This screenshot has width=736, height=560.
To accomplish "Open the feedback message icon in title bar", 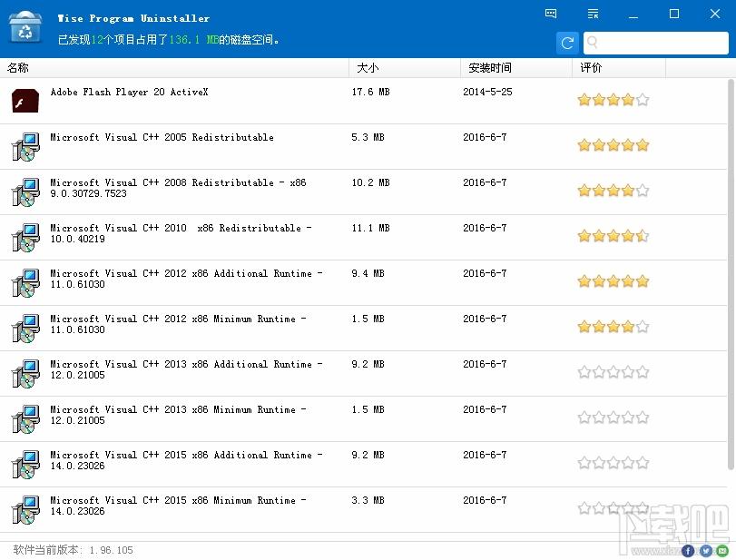I will [551, 14].
